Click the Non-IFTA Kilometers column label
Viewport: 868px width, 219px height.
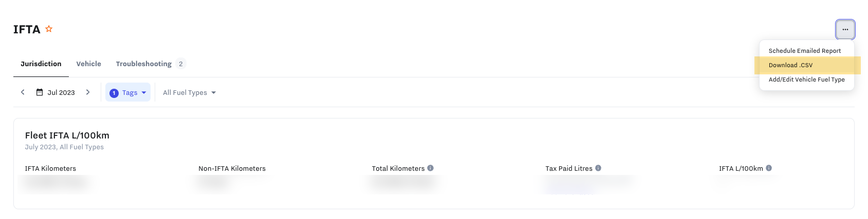point(232,169)
